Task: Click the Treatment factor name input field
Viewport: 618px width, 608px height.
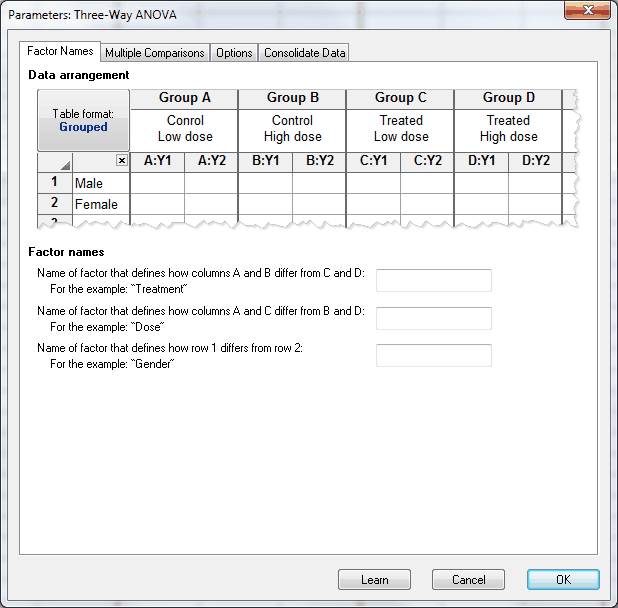Action: [x=433, y=280]
